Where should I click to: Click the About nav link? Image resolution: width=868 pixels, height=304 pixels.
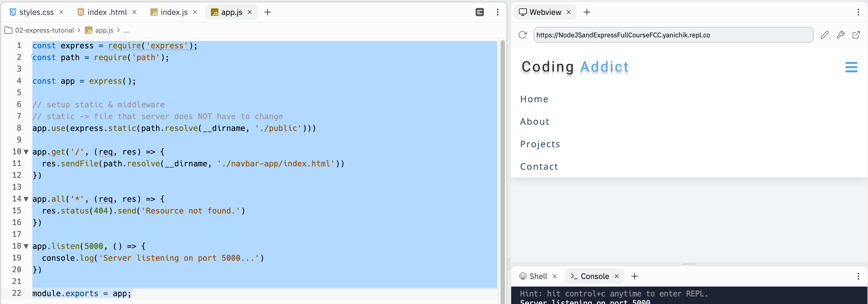coord(534,121)
